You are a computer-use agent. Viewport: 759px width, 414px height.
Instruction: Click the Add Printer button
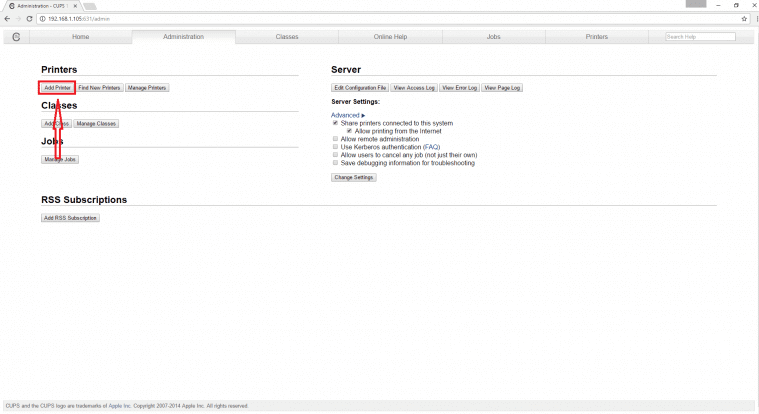click(57, 88)
